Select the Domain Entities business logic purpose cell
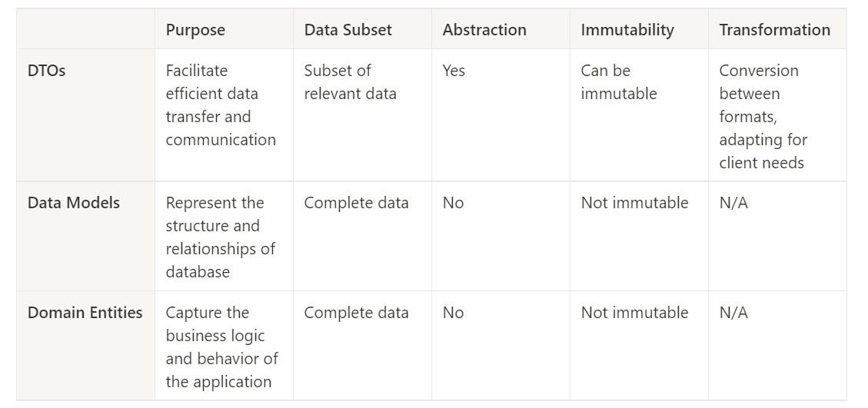Image resolution: width=868 pixels, height=408 pixels. (x=221, y=347)
